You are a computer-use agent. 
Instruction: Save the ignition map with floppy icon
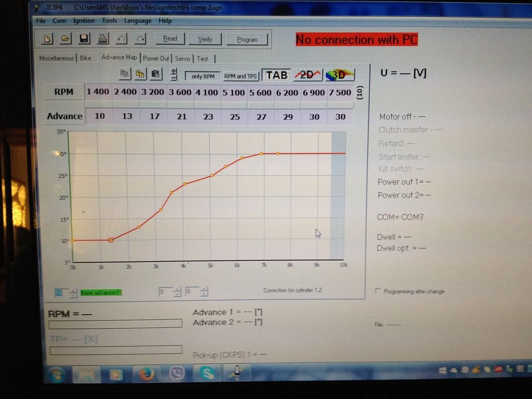tap(83, 38)
